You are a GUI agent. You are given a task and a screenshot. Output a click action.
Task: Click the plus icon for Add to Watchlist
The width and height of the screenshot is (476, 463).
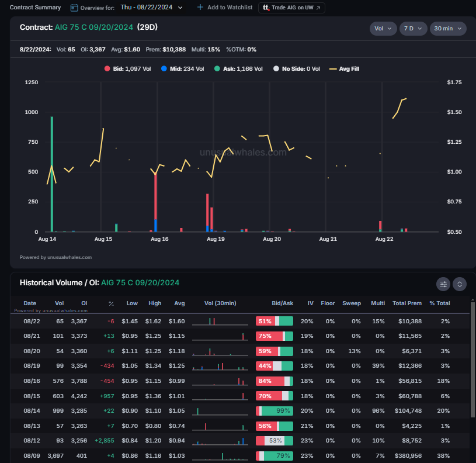200,7
